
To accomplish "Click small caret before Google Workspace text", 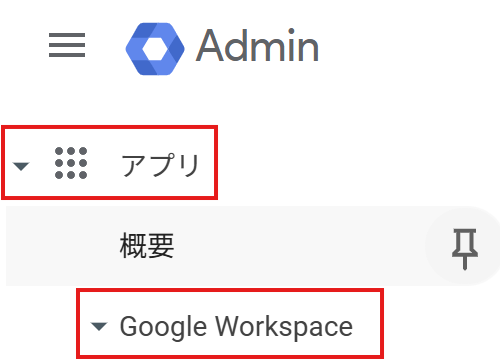I will (x=99, y=327).
